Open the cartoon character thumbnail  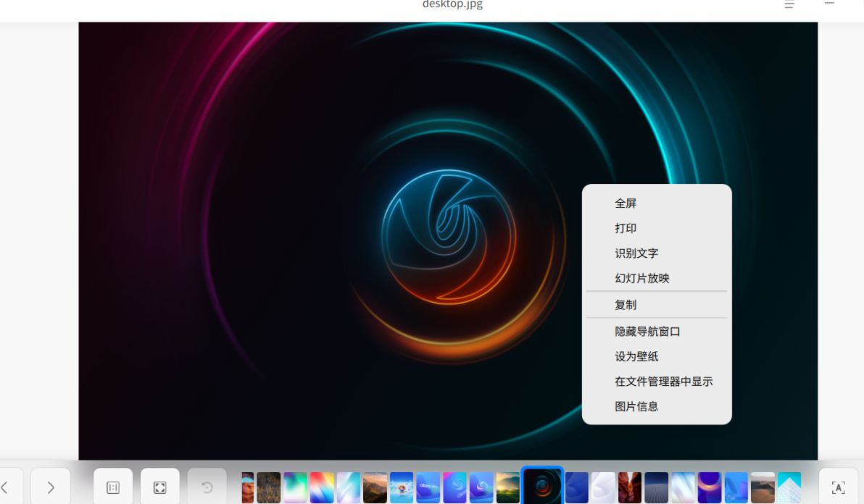click(x=401, y=487)
